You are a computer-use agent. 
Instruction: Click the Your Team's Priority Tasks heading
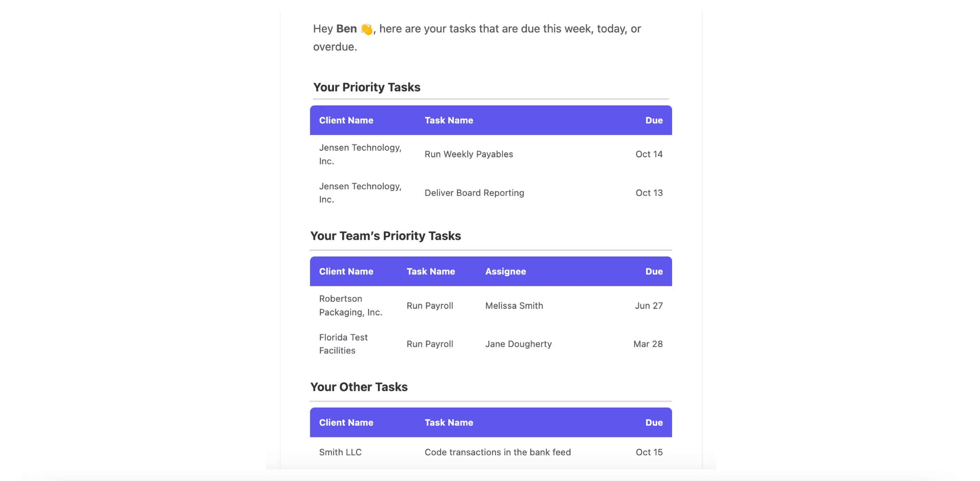386,236
